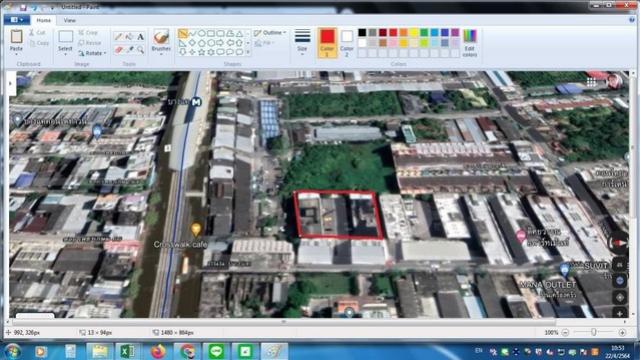
Task: Select the Pencil tool
Action: [x=118, y=37]
